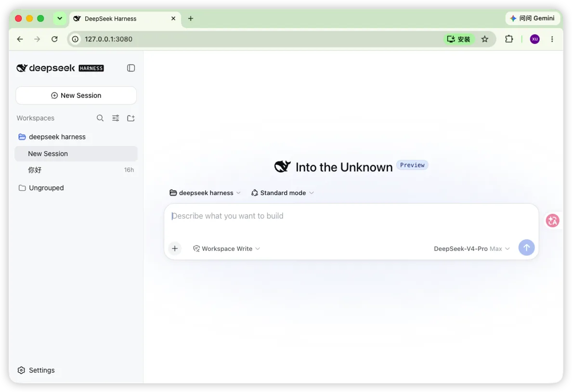Close the DeepSeek Harness tab
Image resolution: width=572 pixels, height=392 pixels.
(173, 19)
